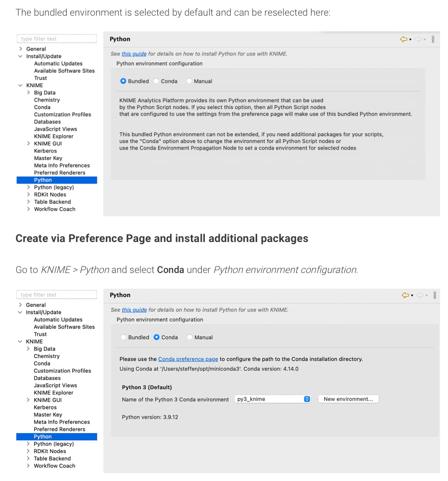Select Conda radio in the bottom preferences panel
The image size is (448, 481).
click(156, 337)
